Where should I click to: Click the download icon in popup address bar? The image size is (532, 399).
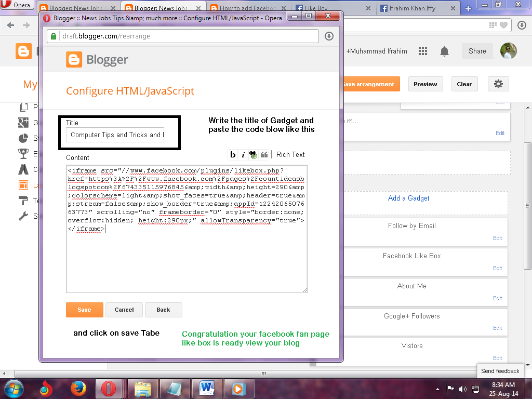(329, 36)
